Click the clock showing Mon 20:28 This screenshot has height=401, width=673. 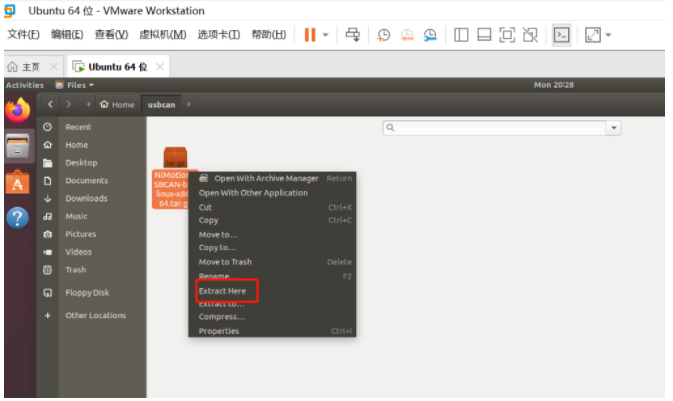click(553, 85)
